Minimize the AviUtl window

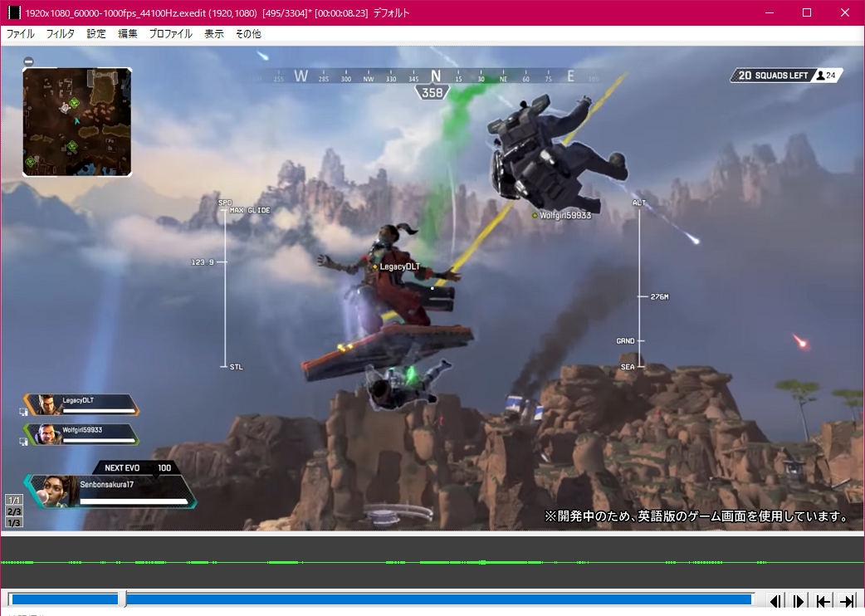pyautogui.click(x=770, y=12)
